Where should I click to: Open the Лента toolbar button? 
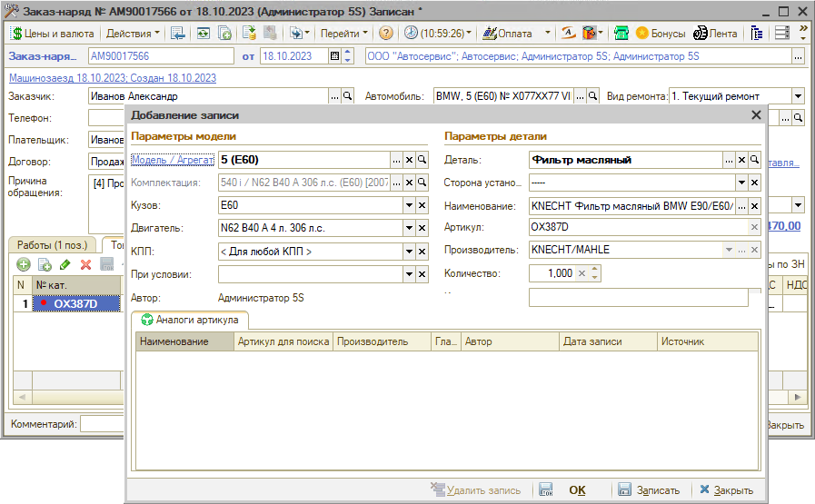716,34
